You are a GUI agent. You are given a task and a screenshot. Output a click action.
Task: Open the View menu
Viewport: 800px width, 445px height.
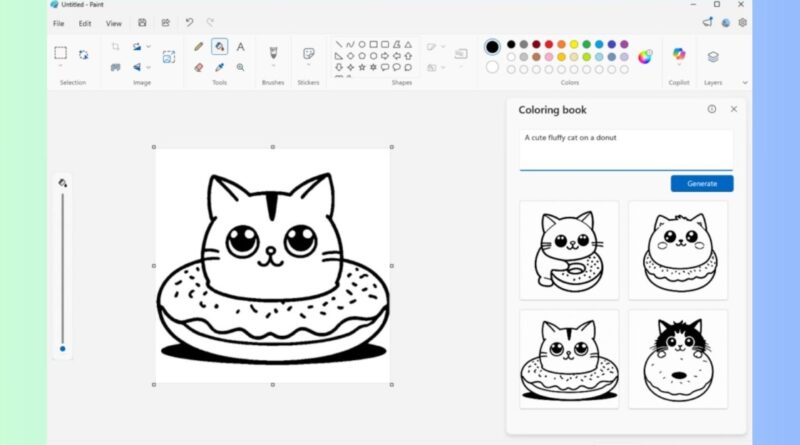point(114,23)
